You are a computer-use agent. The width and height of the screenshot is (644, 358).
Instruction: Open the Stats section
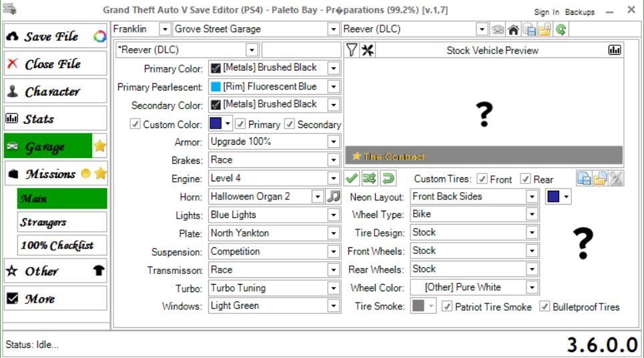[55, 119]
